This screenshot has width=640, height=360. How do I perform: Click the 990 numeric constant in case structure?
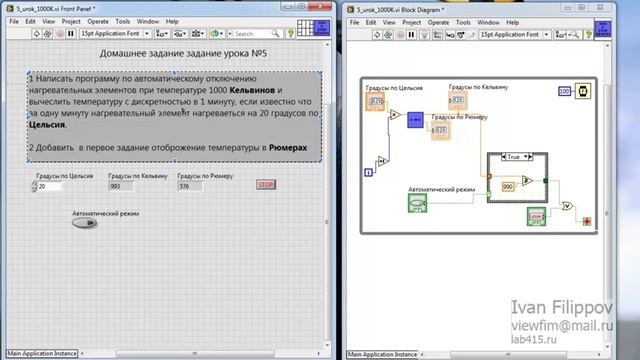coord(508,187)
